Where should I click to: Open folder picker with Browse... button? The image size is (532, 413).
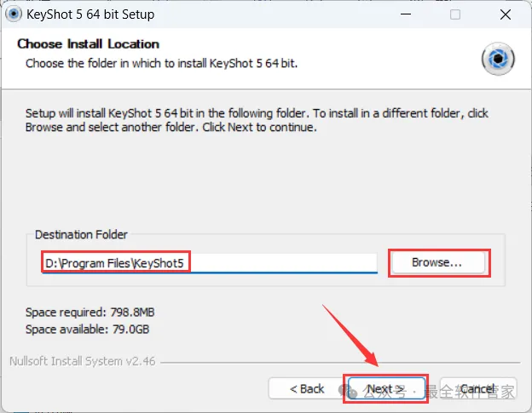[437, 262]
